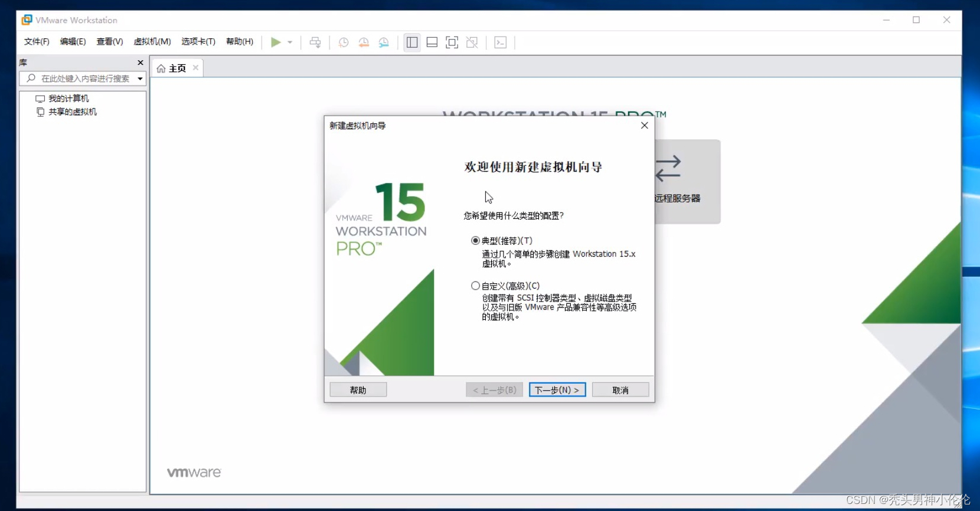Open the 文件(F) menu
The width and height of the screenshot is (980, 511).
click(x=37, y=42)
